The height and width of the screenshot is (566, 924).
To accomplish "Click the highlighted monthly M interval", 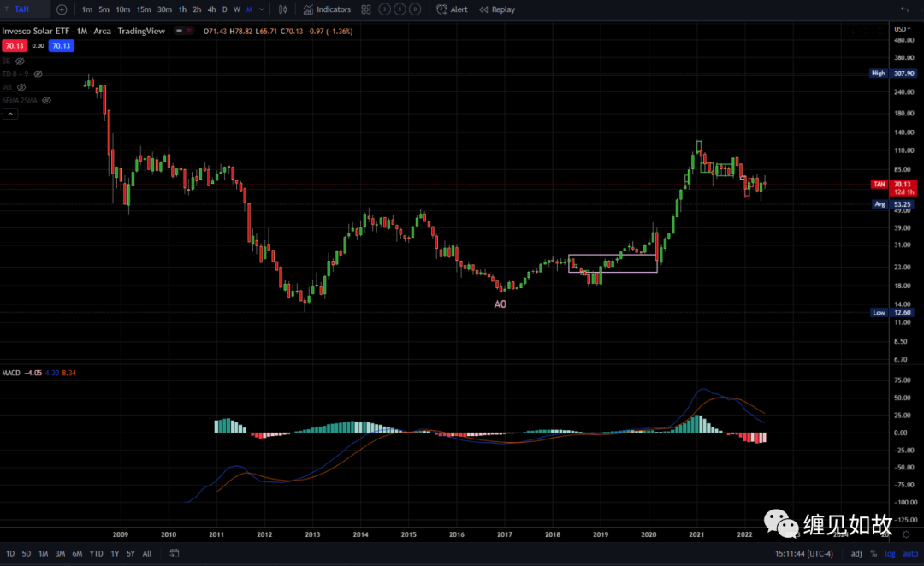I will pos(249,9).
